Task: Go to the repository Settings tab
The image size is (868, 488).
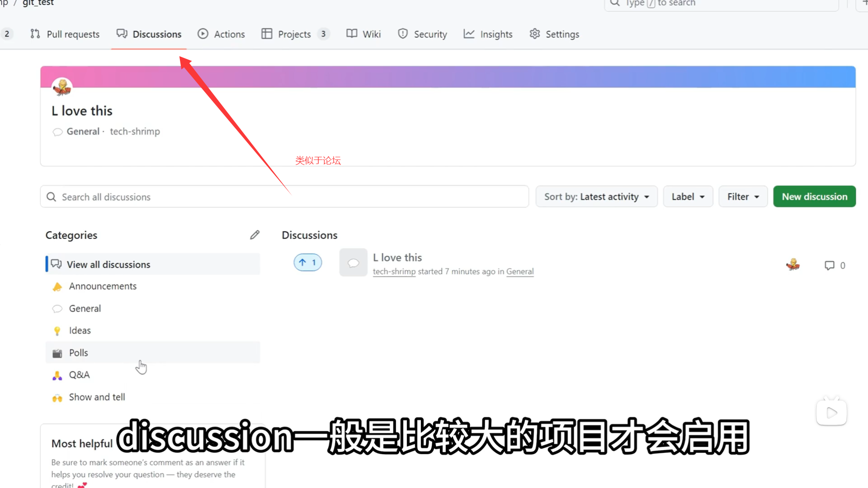Action: click(554, 34)
